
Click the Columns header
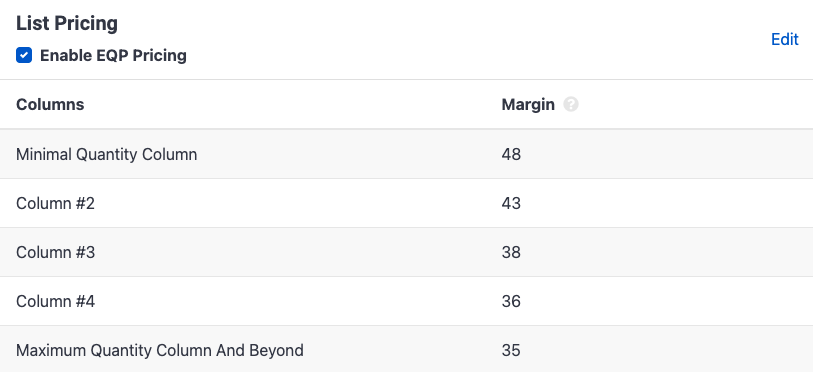tap(50, 104)
